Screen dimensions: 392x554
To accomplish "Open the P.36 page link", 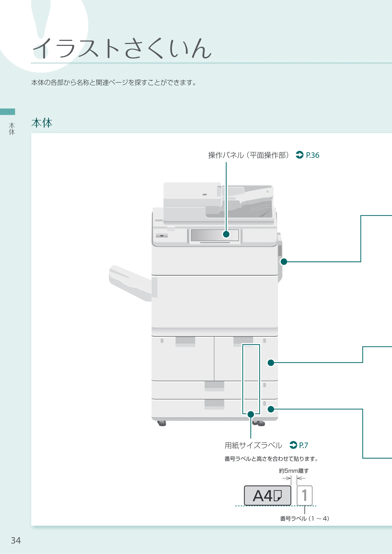I will click(x=312, y=155).
